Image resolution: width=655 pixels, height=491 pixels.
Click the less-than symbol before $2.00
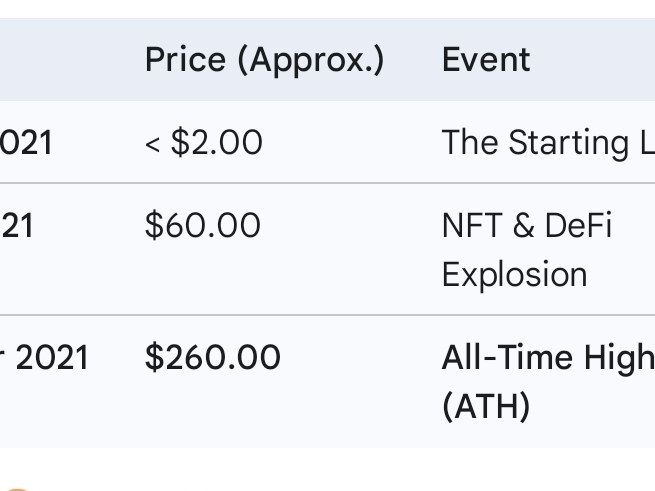click(153, 144)
